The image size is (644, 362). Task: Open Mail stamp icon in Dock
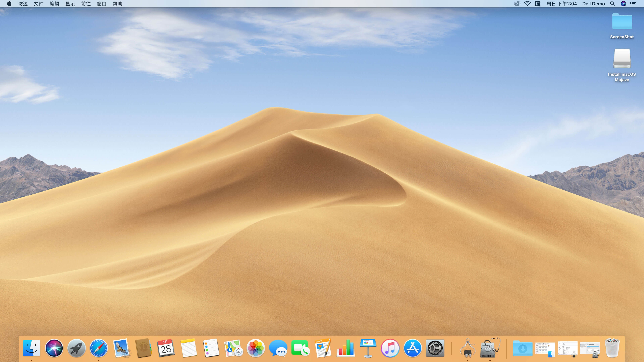[121, 348]
